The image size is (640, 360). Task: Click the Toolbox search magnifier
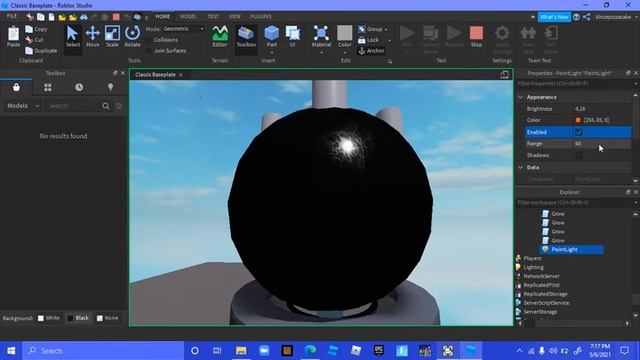[106, 106]
